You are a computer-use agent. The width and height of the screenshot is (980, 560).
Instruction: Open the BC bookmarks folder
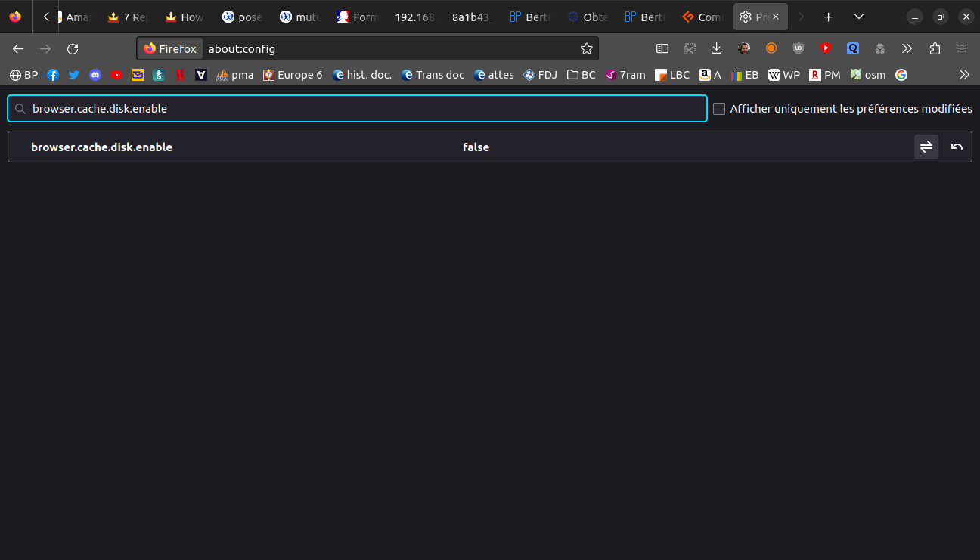[581, 75]
